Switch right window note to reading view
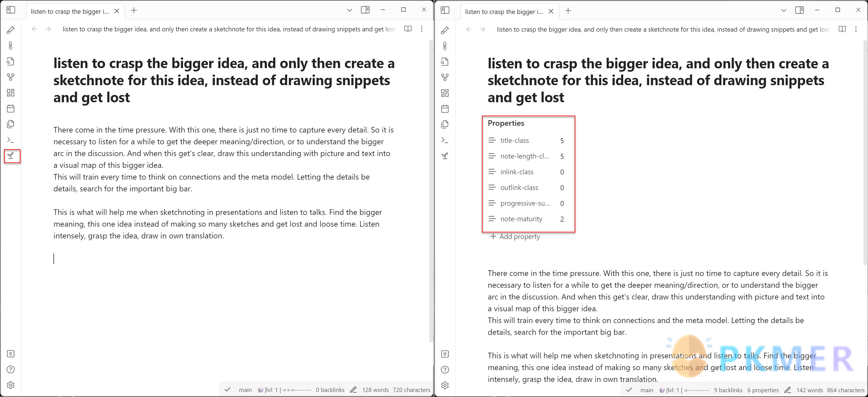This screenshot has height=397, width=868. point(842,29)
